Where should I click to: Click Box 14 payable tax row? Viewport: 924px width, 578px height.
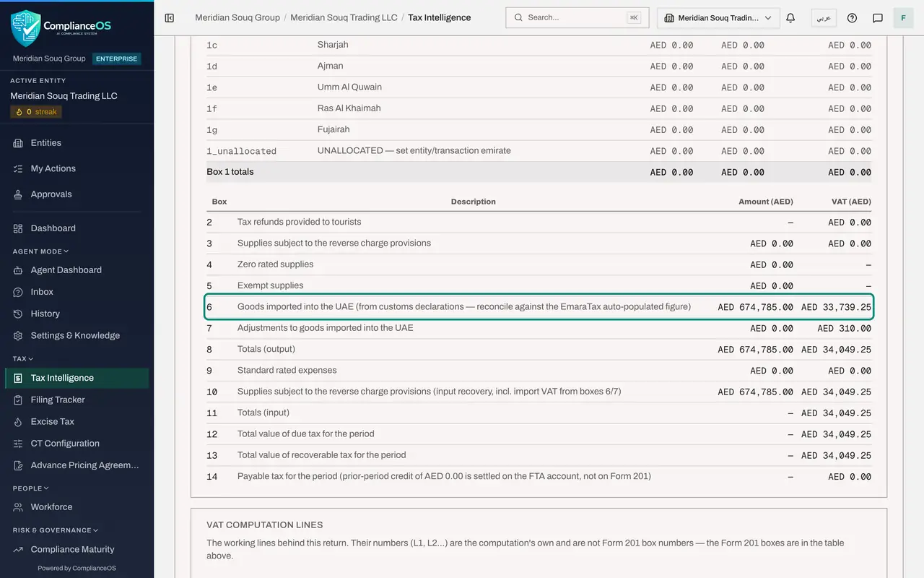pos(539,477)
